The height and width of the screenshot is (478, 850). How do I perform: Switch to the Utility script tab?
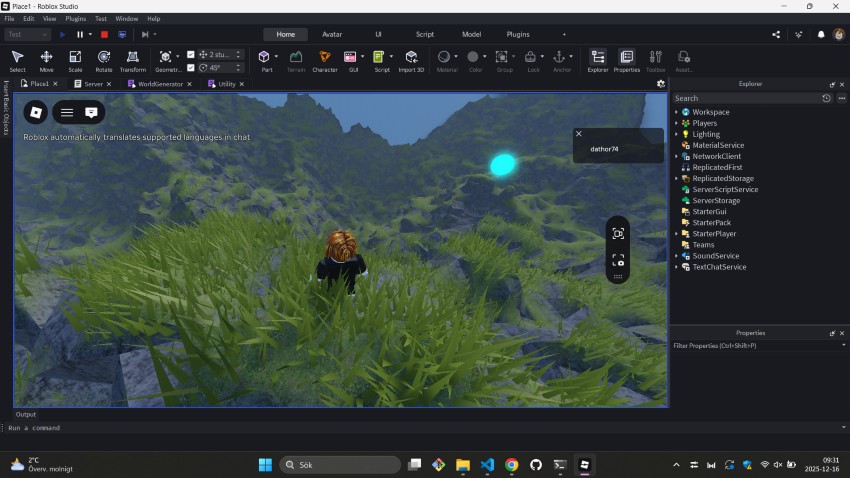(x=227, y=84)
